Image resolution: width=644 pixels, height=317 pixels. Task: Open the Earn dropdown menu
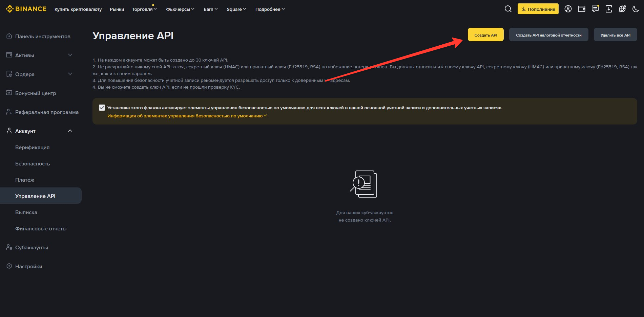211,9
